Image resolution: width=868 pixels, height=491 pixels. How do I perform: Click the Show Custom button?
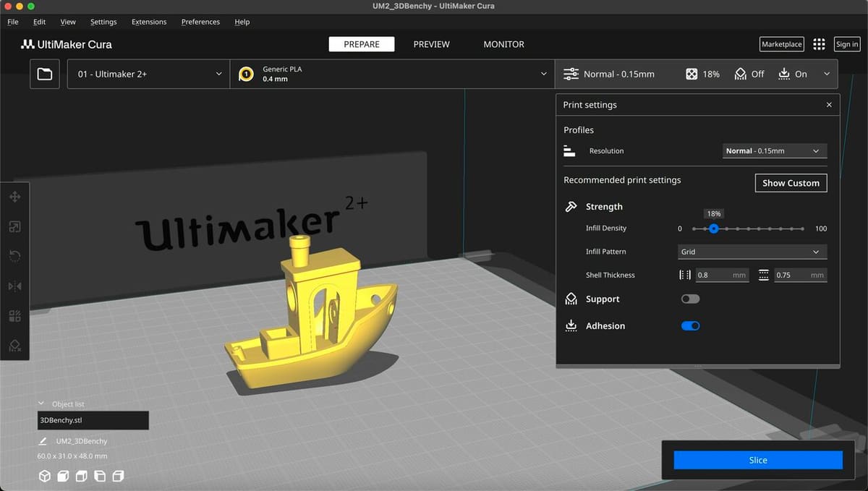[x=791, y=183]
